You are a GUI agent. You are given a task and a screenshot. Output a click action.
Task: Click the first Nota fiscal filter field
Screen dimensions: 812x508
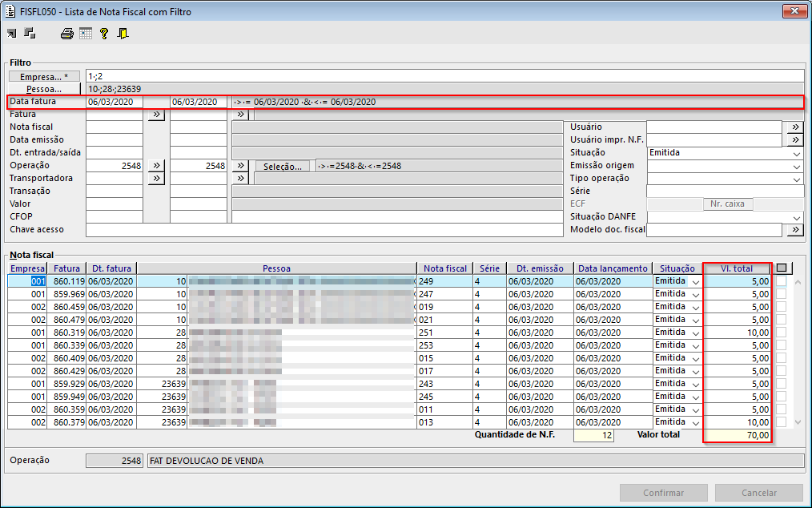tap(114, 127)
